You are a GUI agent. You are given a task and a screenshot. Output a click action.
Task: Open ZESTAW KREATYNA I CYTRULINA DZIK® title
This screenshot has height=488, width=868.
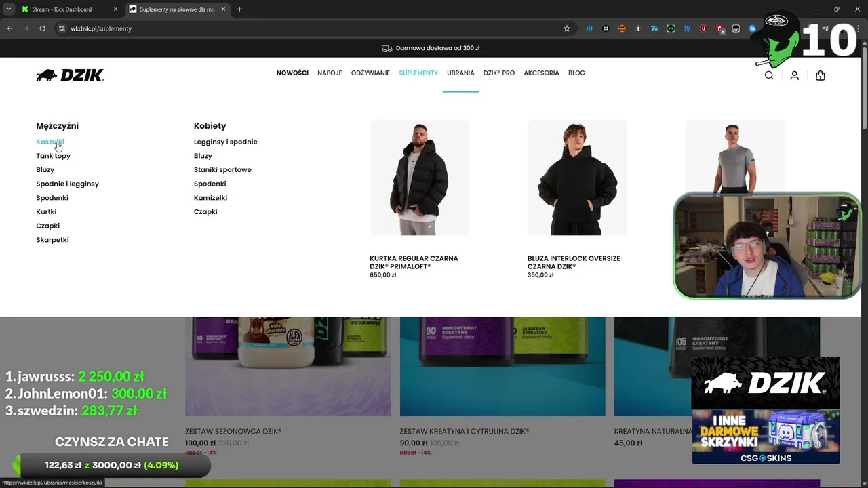point(464,431)
